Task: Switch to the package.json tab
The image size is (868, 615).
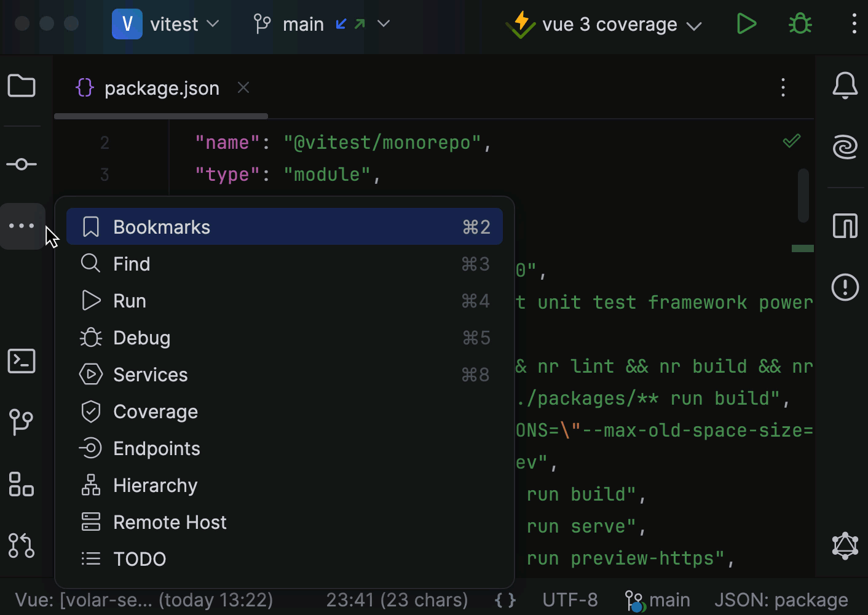Action: click(162, 88)
